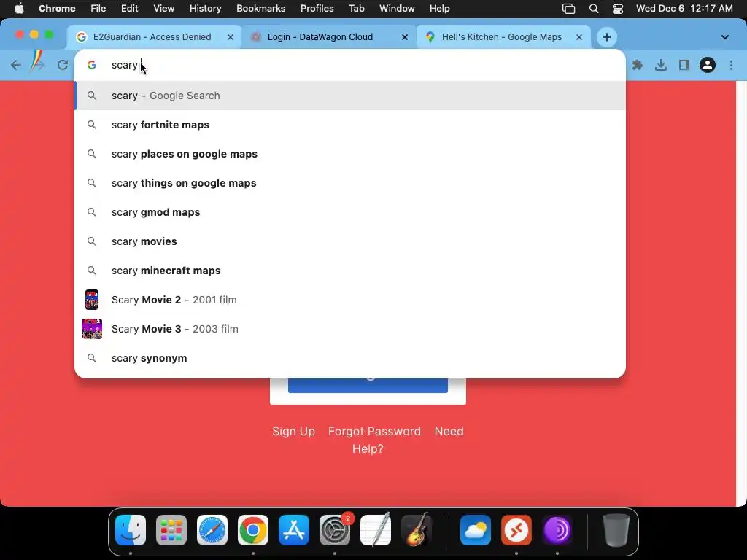
Task: Open the Window menu
Action: coord(397,9)
